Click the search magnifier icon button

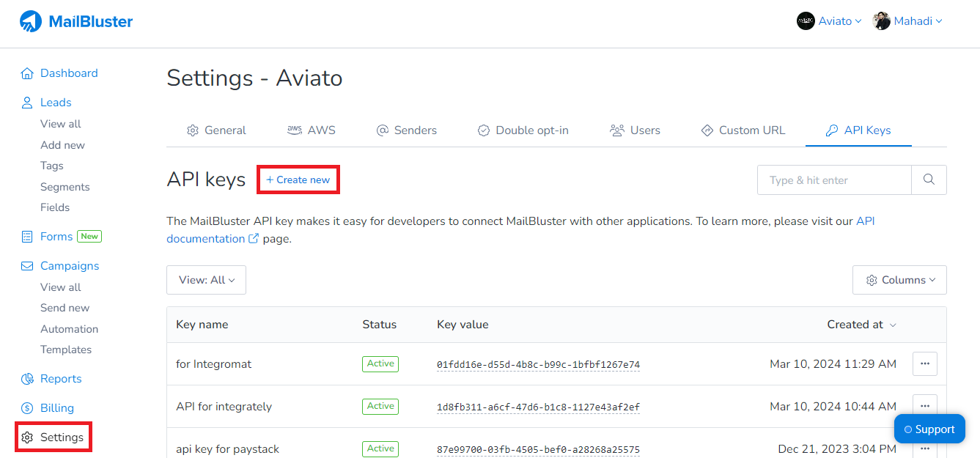(929, 180)
